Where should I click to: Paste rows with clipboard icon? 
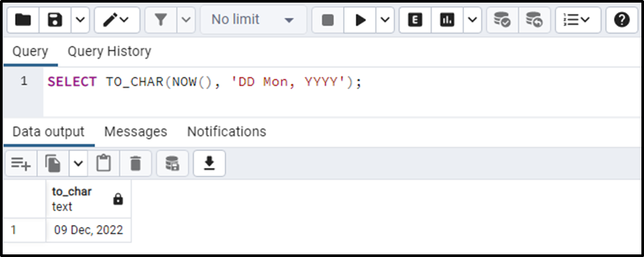tap(104, 163)
